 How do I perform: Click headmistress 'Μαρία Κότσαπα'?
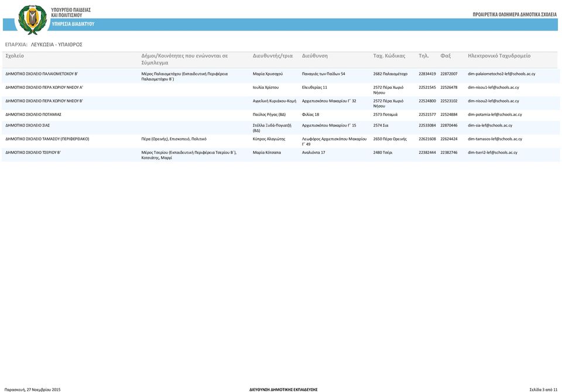(267, 153)
